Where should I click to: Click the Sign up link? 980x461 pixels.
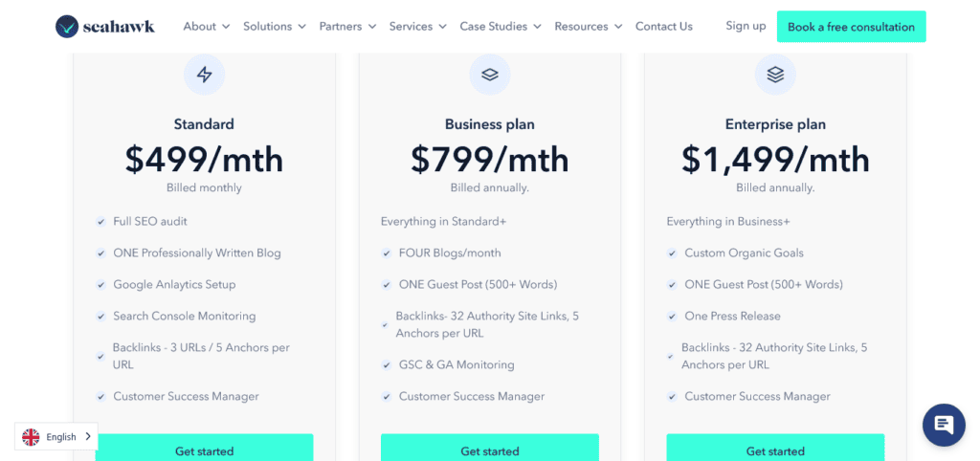tap(746, 26)
